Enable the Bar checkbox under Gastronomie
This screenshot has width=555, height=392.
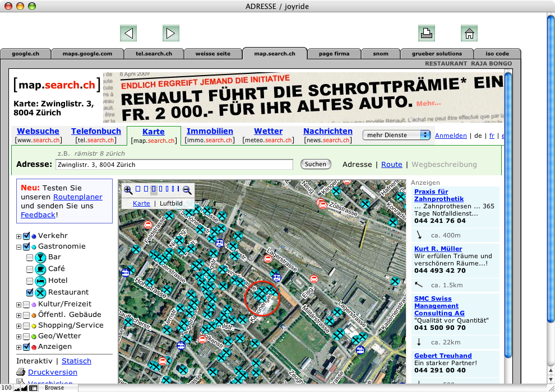point(30,258)
